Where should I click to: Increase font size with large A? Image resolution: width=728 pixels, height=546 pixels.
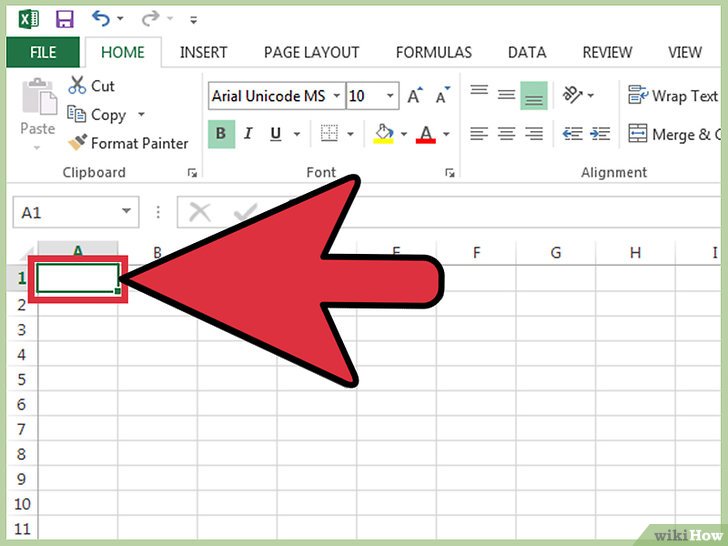[415, 95]
